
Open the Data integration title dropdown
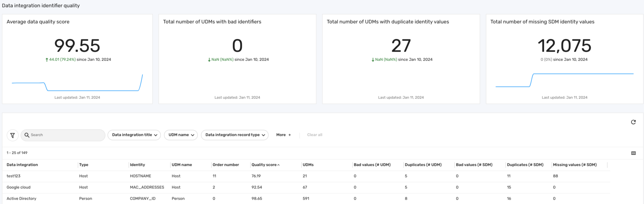pyautogui.click(x=134, y=135)
